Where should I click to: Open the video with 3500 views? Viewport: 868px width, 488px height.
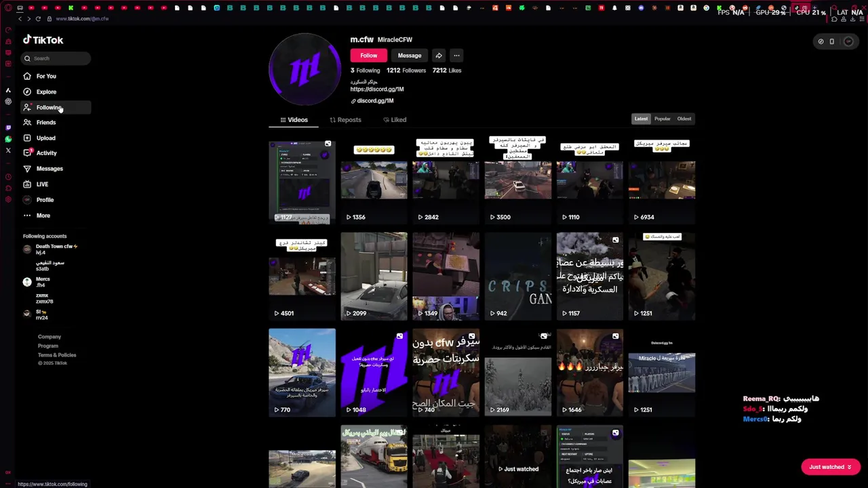coord(518,182)
